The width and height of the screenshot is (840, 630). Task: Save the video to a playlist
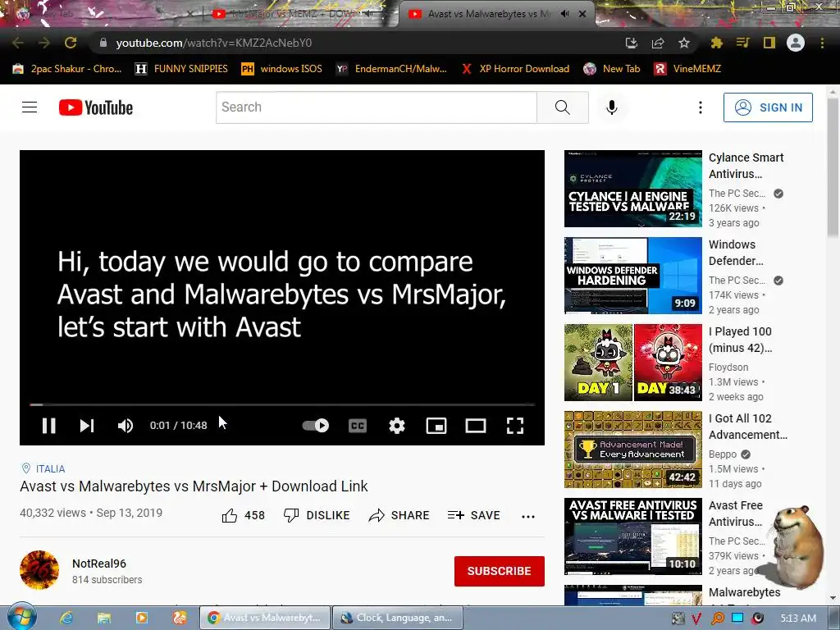(473, 515)
